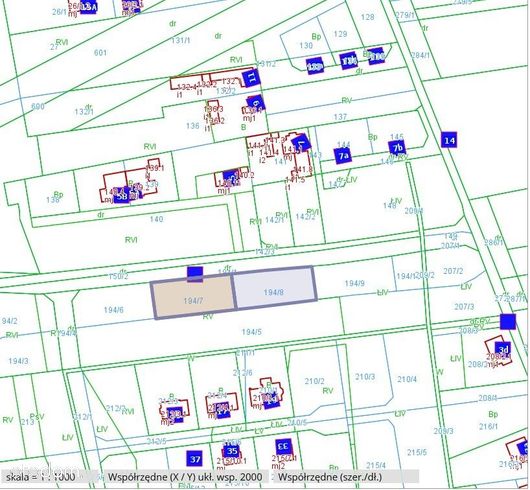Screen dimensions: 530x490
Task: Click the blue address marker 14
Action: coord(449,140)
